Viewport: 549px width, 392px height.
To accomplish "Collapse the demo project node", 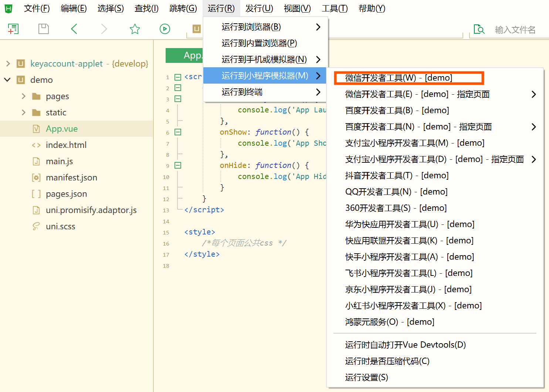I will [x=7, y=80].
